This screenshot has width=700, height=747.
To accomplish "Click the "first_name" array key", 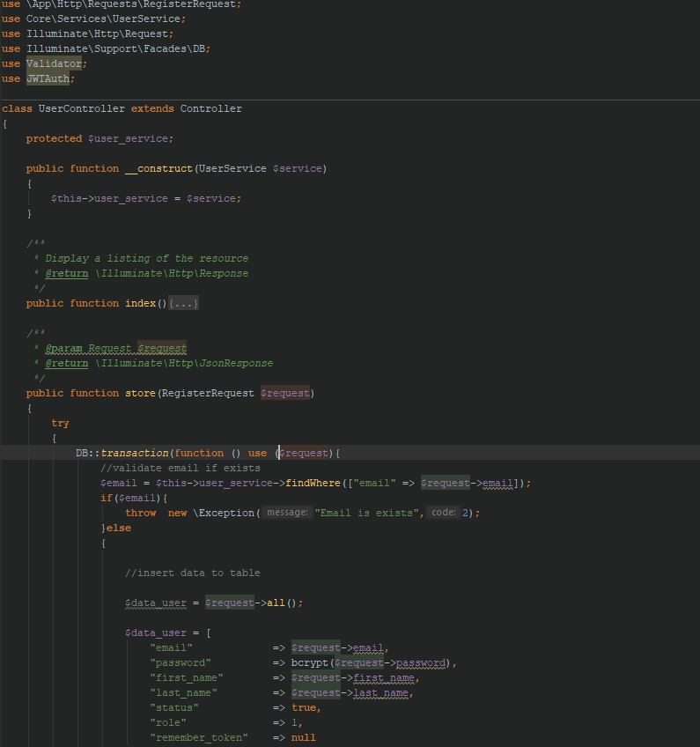I will tap(187, 678).
